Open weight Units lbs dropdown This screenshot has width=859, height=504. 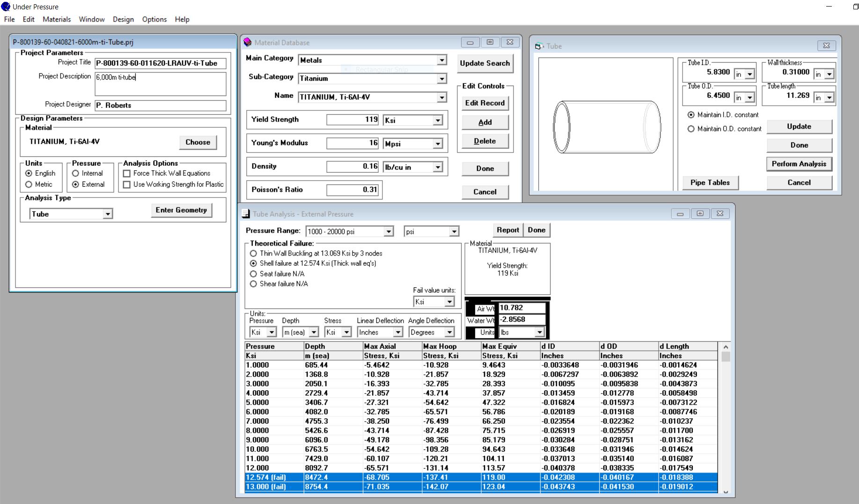[540, 332]
